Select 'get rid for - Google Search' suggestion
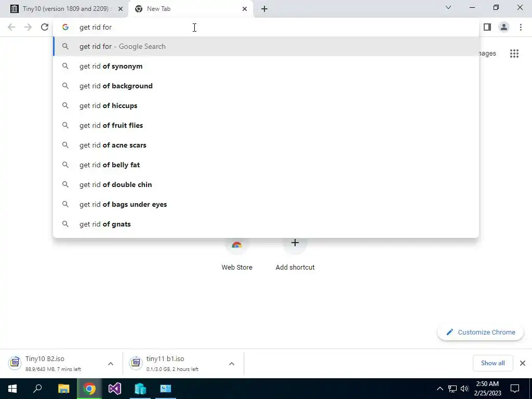 pos(266,46)
